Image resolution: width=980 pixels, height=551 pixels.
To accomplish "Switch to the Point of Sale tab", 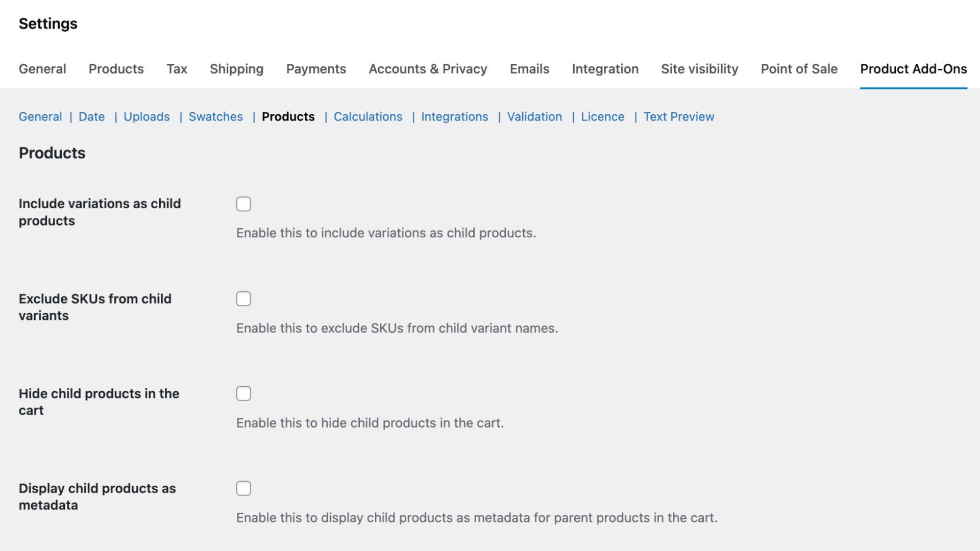I will coord(799,69).
